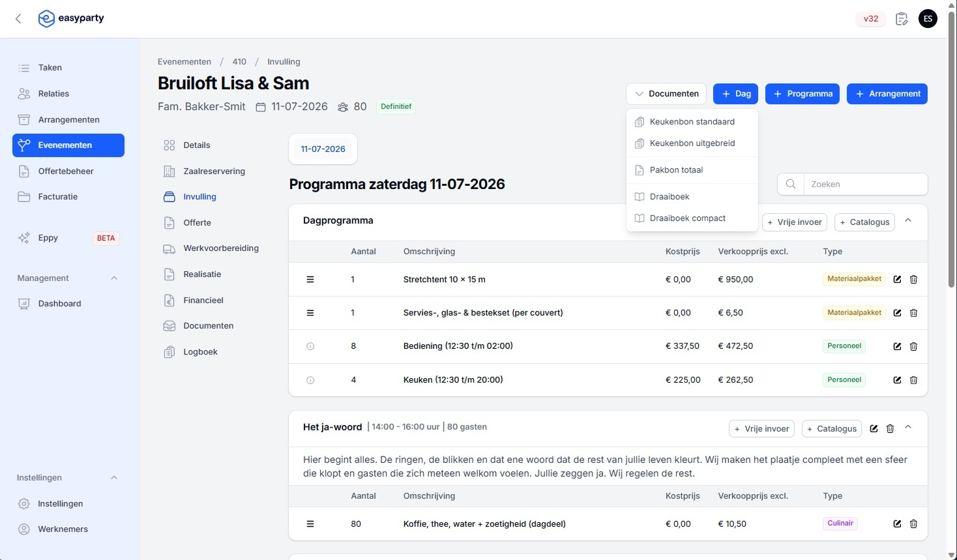Click the + Programma button
Screen dimensions: 957x560
tap(802, 94)
